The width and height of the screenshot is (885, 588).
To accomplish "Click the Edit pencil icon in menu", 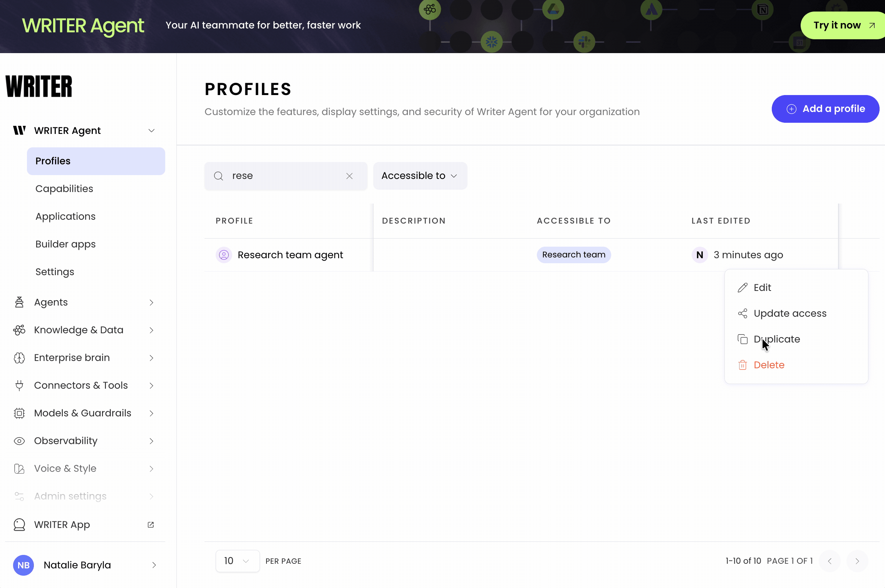I will pyautogui.click(x=743, y=288).
